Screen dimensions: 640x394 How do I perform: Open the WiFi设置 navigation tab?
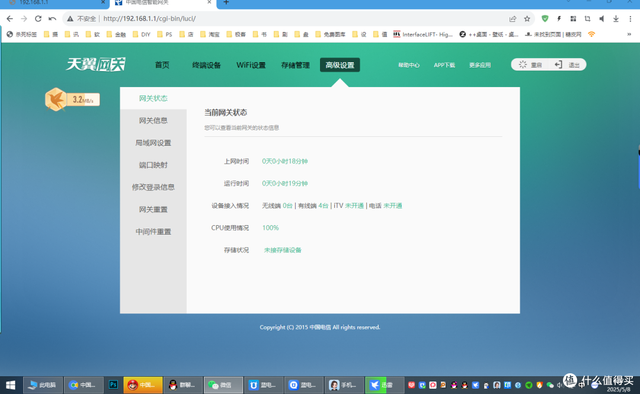click(251, 65)
